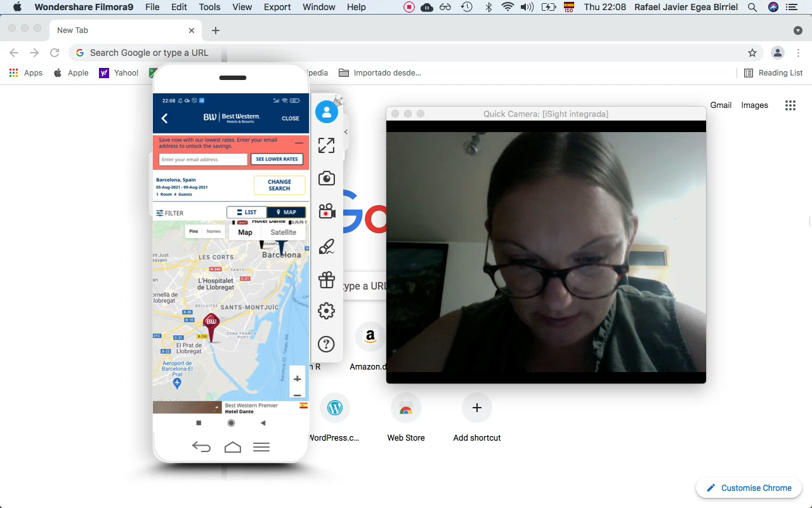Click the phone frame back arrow key
Viewport: 812px width, 508px height.
pyautogui.click(x=201, y=447)
